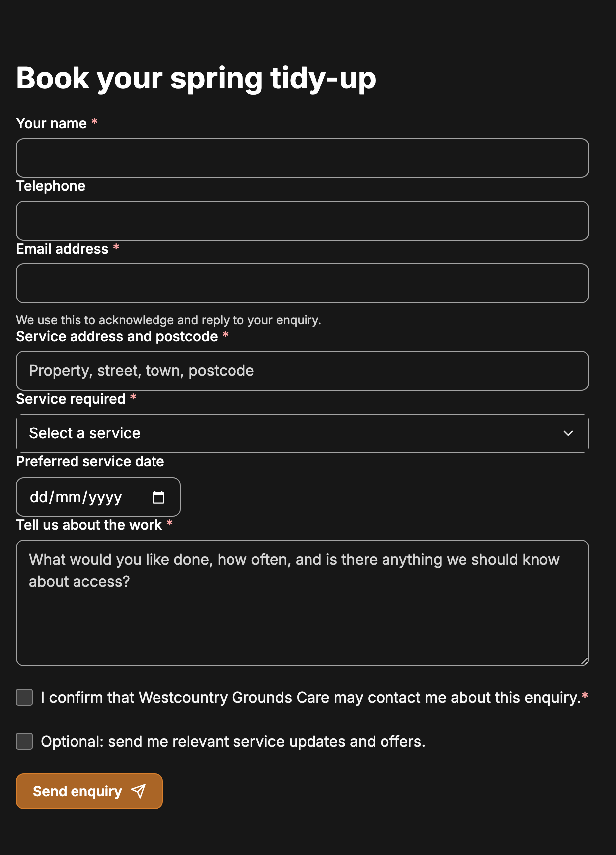Submit with the Send enquiry button
The height and width of the screenshot is (855, 616).
tap(89, 791)
